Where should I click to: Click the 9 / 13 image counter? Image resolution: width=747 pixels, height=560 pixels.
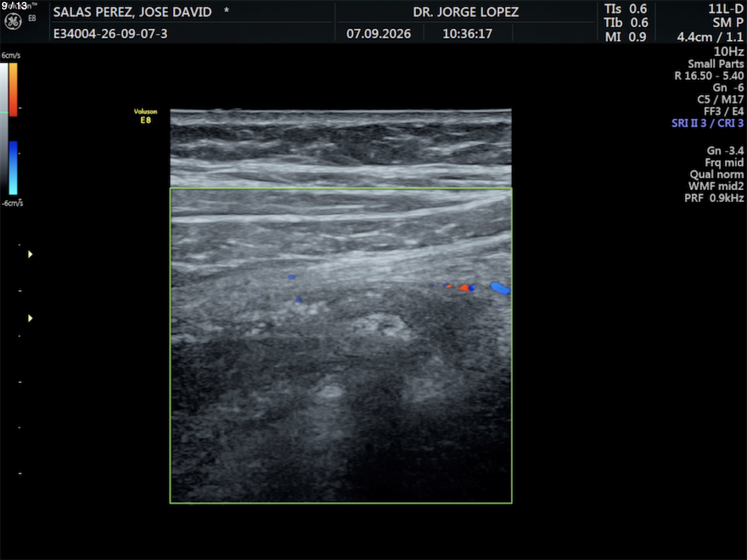pyautogui.click(x=14, y=6)
